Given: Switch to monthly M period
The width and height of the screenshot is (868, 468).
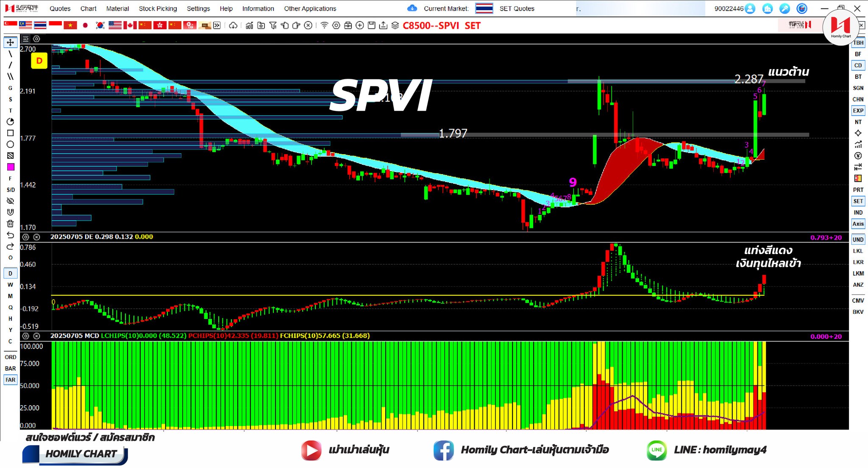Looking at the screenshot, I should point(10,296).
